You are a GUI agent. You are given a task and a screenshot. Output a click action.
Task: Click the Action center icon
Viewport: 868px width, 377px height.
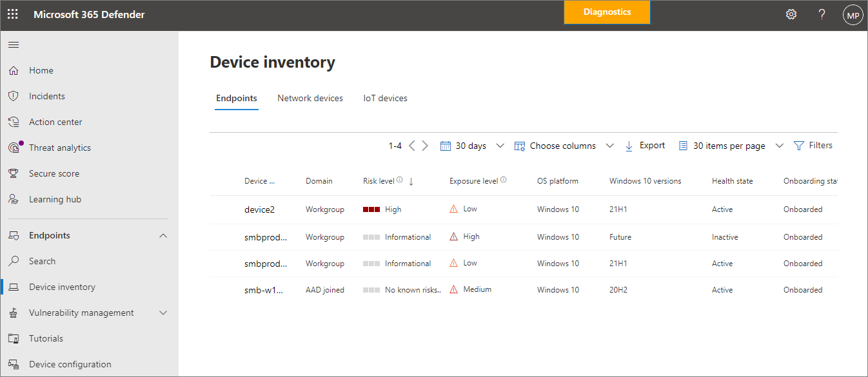[14, 122]
